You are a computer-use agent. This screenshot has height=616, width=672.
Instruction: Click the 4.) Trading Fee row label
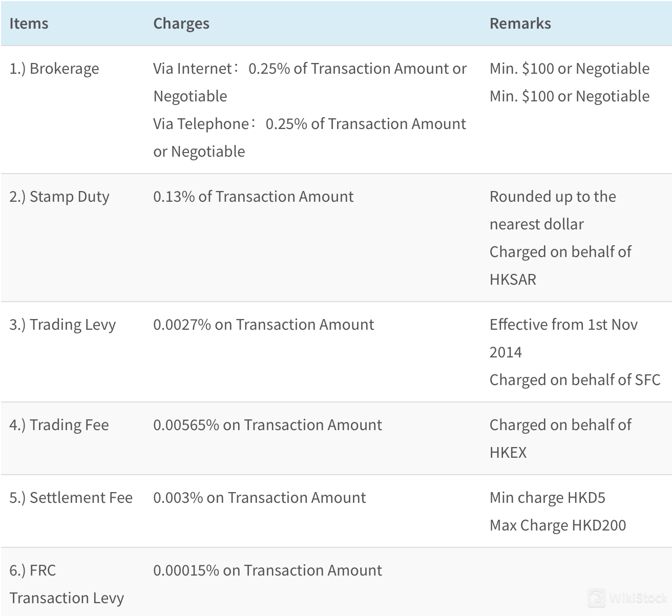(59, 425)
